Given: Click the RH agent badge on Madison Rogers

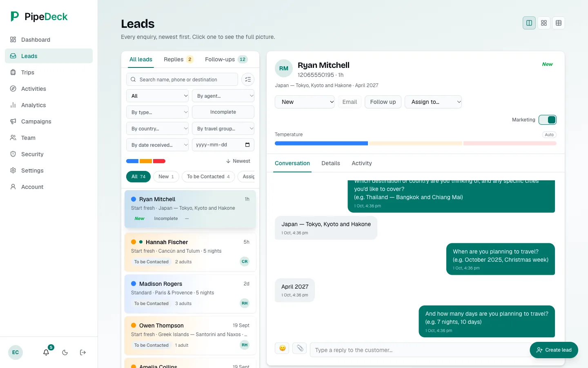Looking at the screenshot, I should [x=245, y=303].
